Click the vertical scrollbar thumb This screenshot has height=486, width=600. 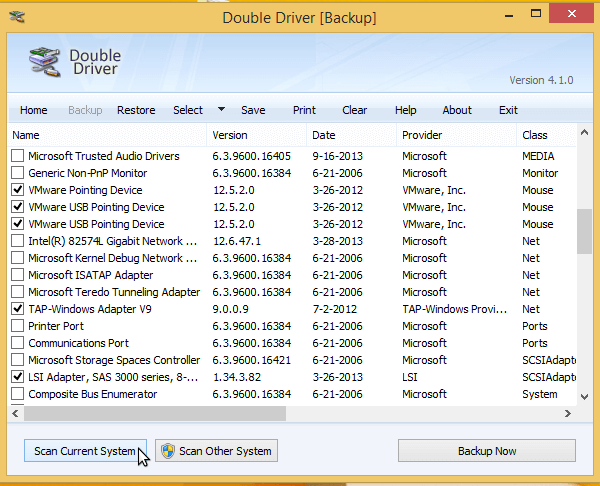coord(584,231)
